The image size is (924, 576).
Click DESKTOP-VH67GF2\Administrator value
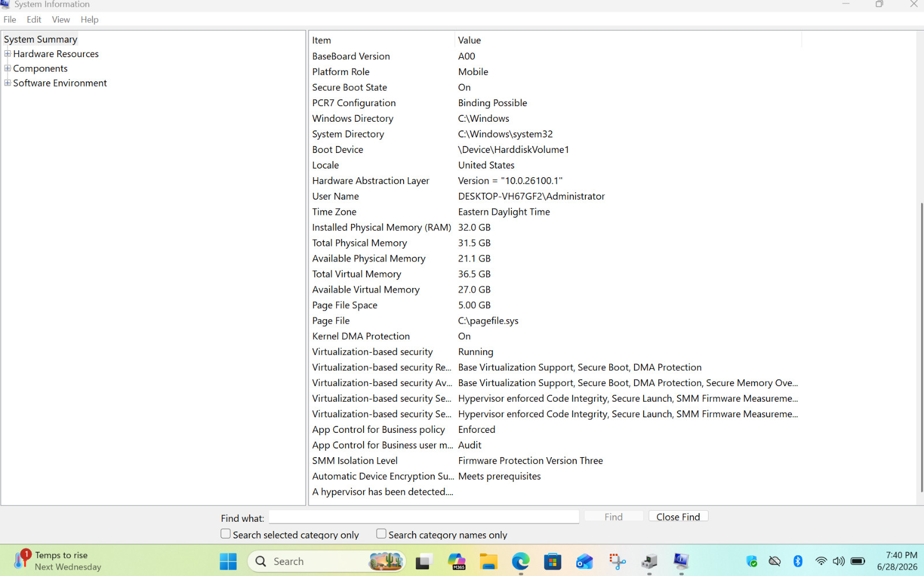pyautogui.click(x=531, y=196)
